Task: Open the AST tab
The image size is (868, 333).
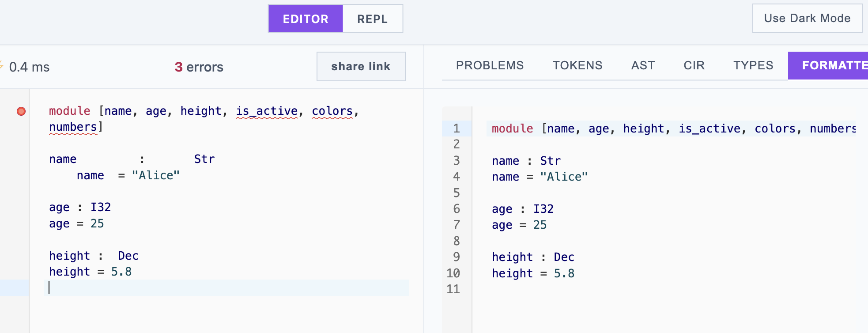Action: click(643, 65)
